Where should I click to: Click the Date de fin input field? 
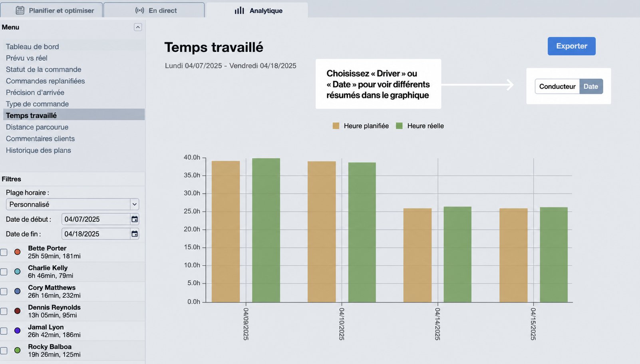96,234
